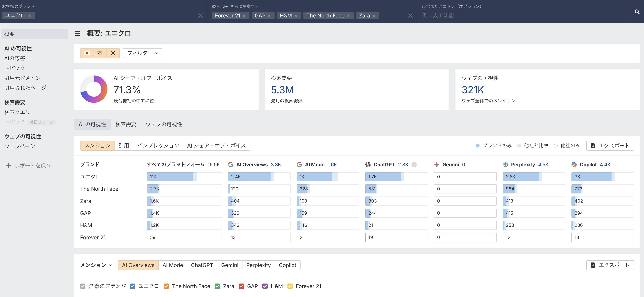Expand the メンション dropdown at the bottom
Image resolution: width=644 pixels, height=297 pixels.
pos(96,265)
